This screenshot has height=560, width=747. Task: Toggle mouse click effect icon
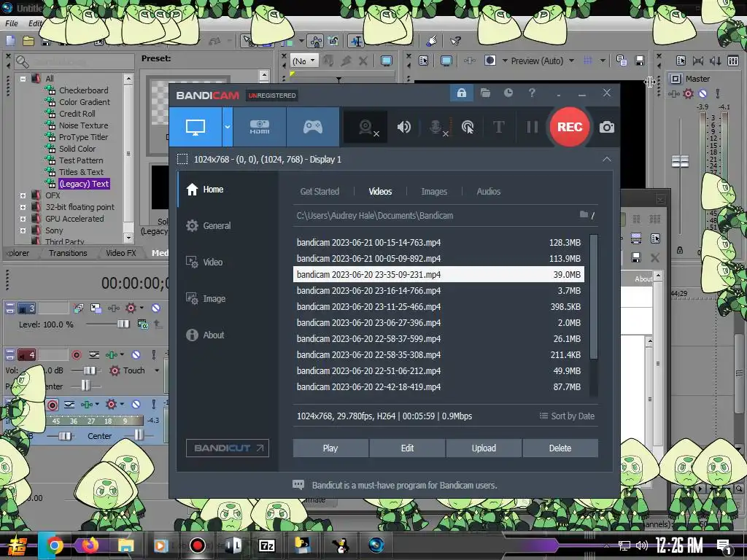pyautogui.click(x=468, y=127)
